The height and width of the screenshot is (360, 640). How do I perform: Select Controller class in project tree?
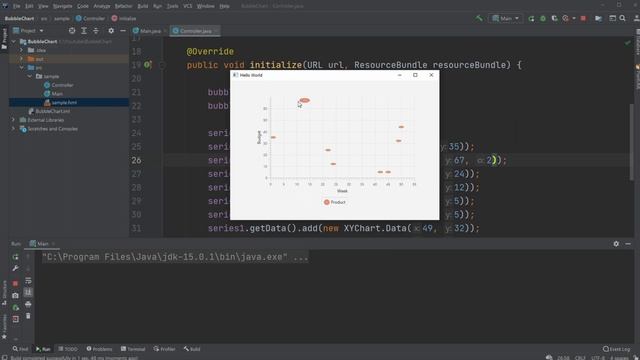(58, 85)
